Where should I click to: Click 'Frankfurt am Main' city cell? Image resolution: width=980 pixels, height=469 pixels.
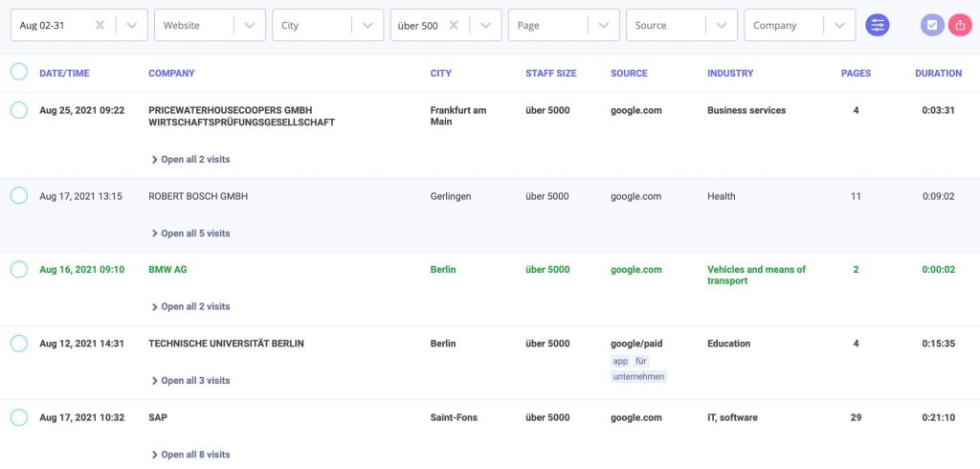point(458,116)
